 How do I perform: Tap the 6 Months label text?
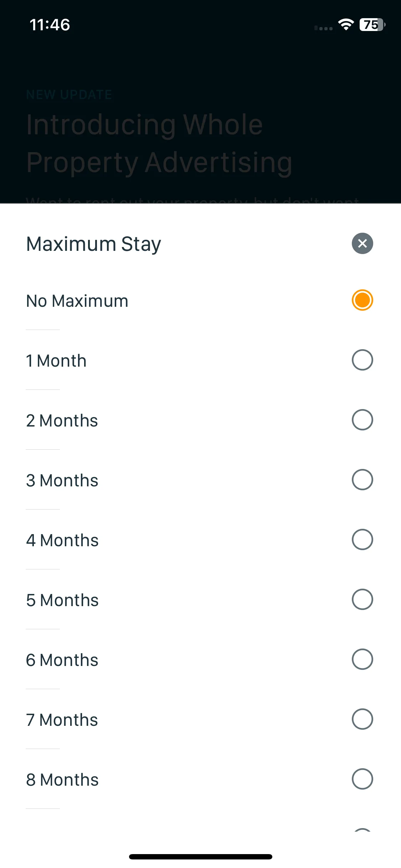coord(62,660)
